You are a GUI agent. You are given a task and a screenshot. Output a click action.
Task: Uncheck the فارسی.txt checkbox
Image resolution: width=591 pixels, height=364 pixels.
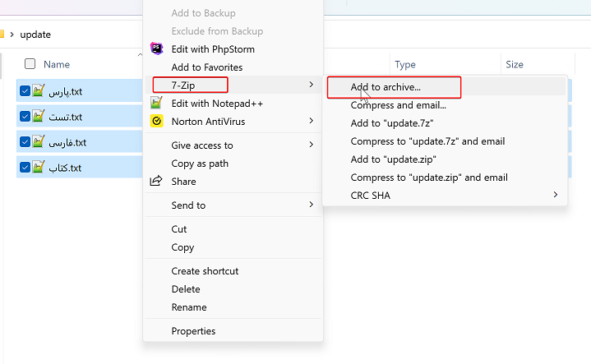(25, 141)
